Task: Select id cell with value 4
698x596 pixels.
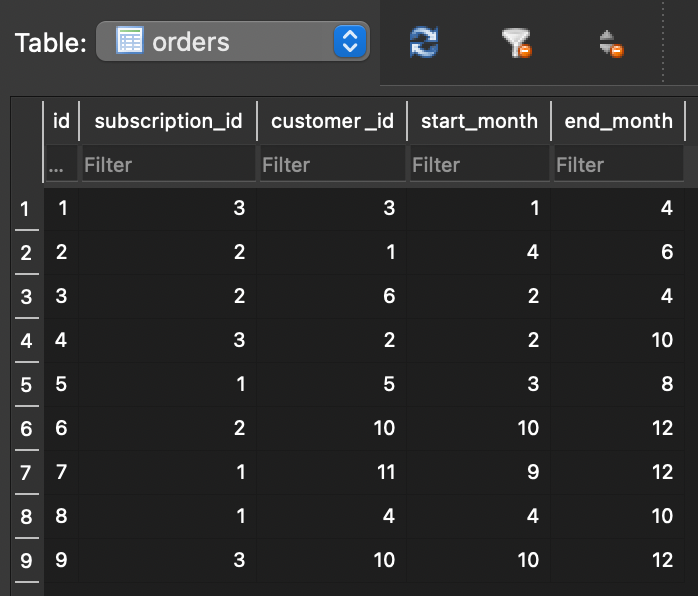Action: [x=61, y=341]
